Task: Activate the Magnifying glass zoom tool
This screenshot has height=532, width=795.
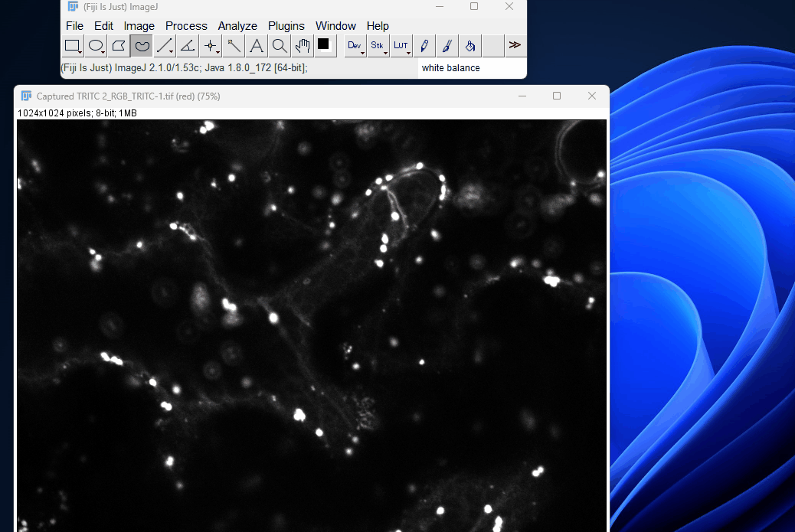Action: tap(280, 46)
